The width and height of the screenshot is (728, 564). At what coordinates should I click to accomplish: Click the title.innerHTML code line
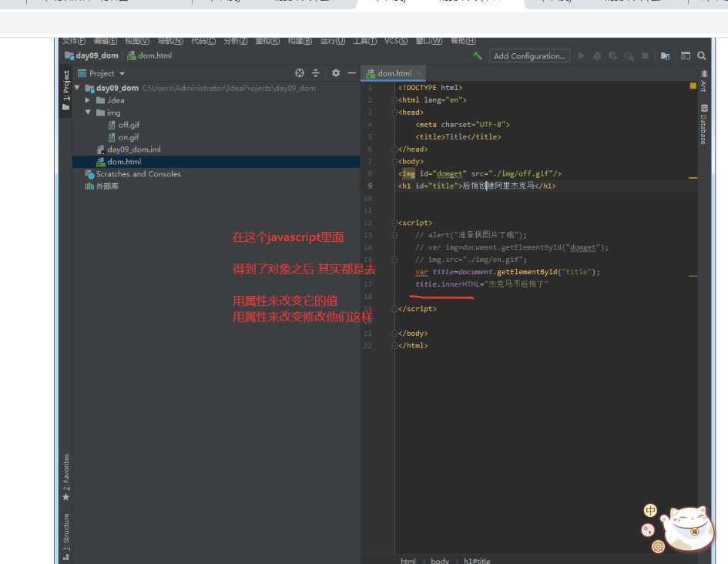point(482,284)
